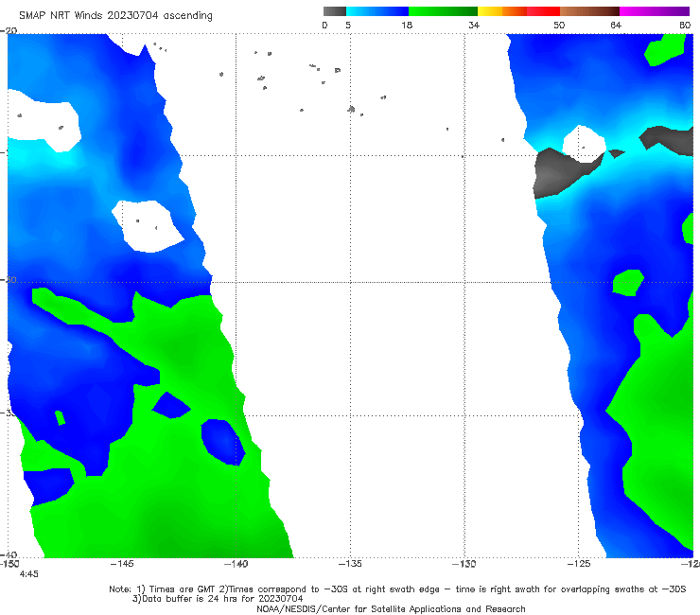Click the longitude label '-150'
700x615 pixels.
pos(9,564)
